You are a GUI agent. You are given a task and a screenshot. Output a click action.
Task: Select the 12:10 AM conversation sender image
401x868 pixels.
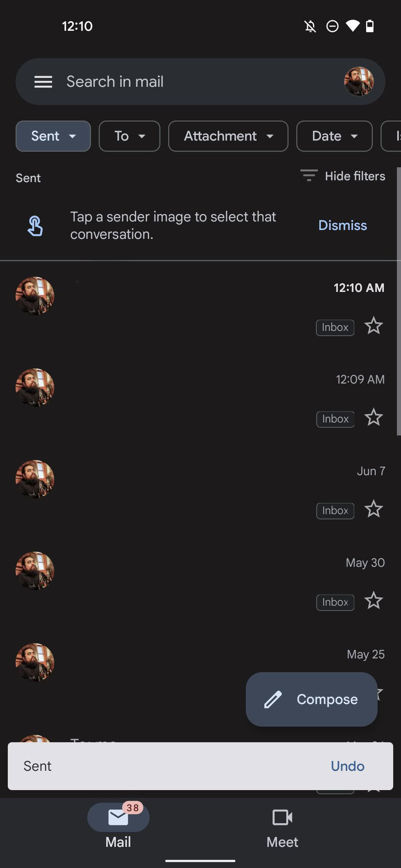click(35, 296)
